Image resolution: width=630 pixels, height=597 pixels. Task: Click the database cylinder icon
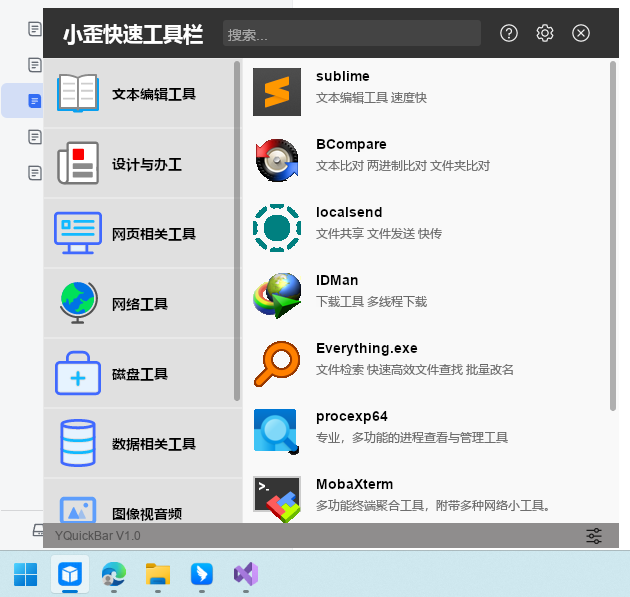click(x=78, y=443)
